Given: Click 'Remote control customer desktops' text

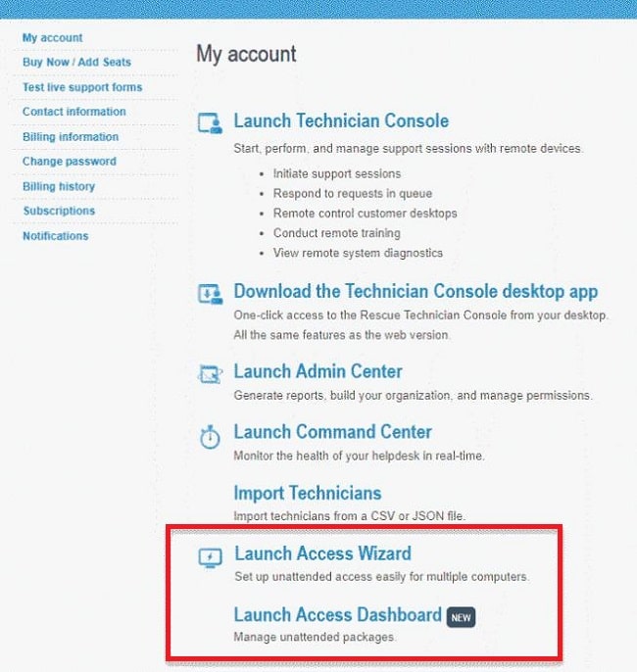Looking at the screenshot, I should click(366, 214).
